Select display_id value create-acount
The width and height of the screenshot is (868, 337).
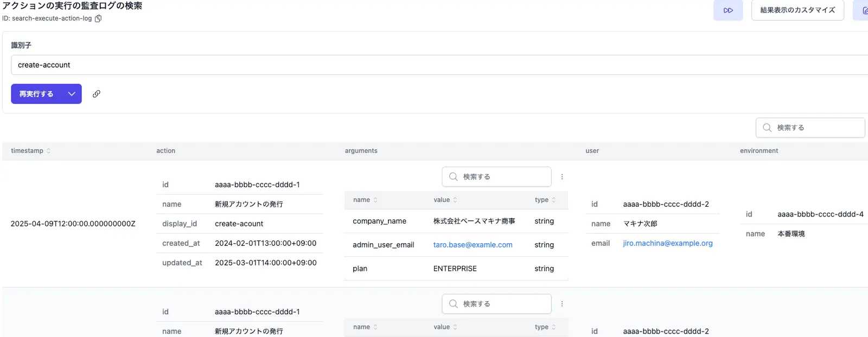[x=239, y=224]
